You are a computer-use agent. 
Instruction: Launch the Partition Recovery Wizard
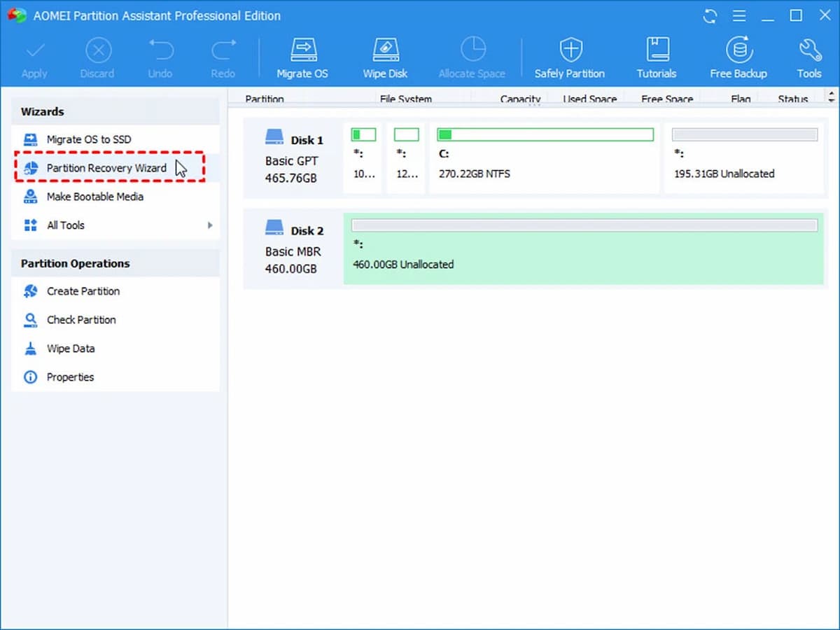click(105, 168)
